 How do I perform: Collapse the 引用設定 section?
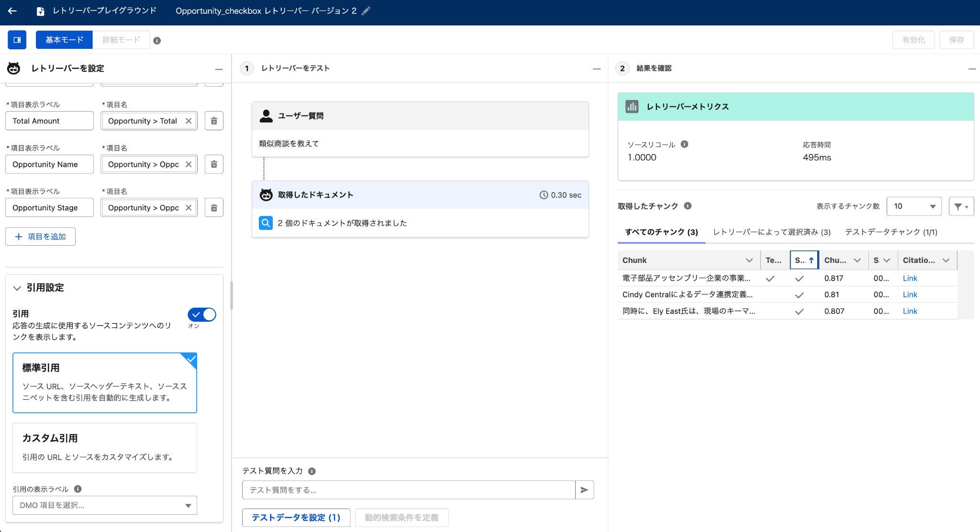click(x=17, y=288)
